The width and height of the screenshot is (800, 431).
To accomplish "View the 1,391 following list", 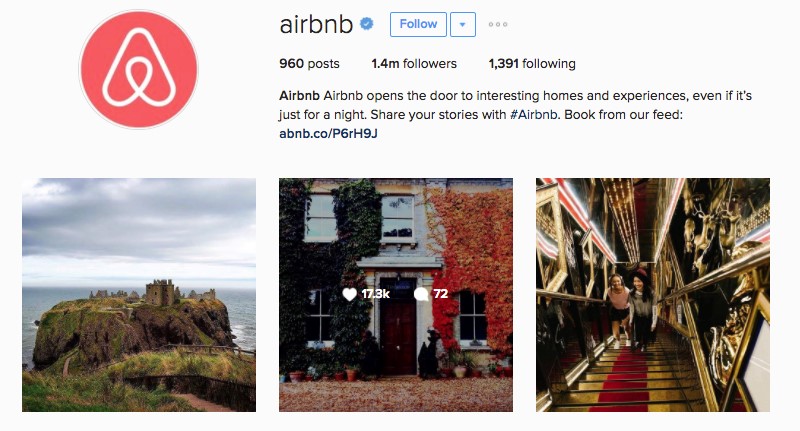I will point(532,64).
